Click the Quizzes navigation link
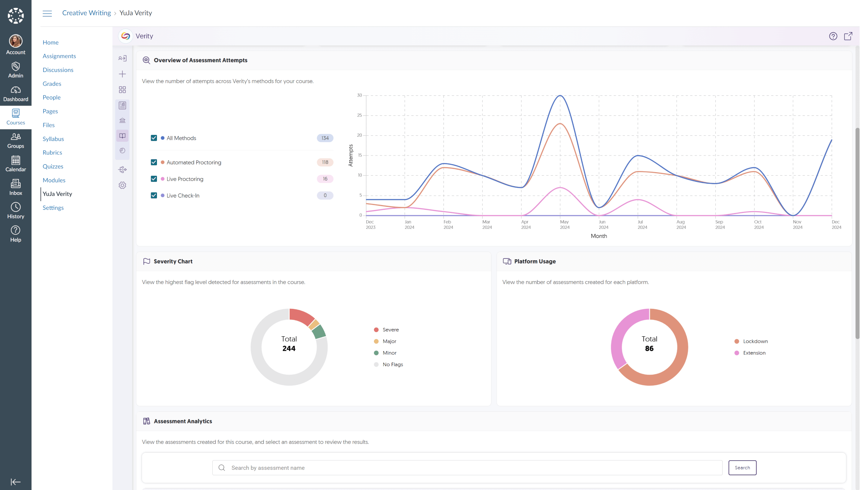Screen dimensions: 868x490 pos(52,166)
